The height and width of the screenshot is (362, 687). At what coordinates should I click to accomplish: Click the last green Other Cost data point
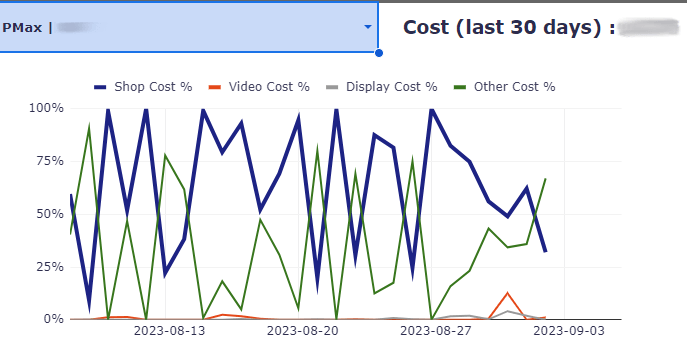point(545,179)
